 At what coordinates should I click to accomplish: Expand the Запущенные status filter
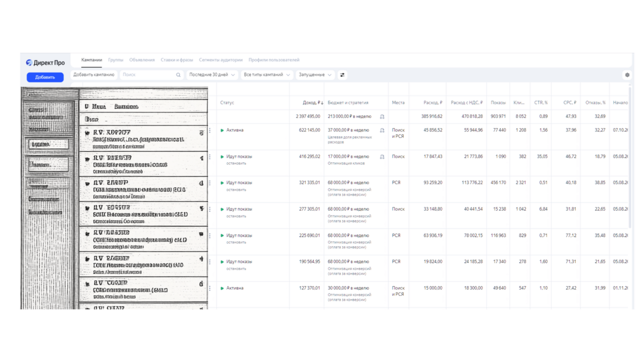(x=315, y=75)
